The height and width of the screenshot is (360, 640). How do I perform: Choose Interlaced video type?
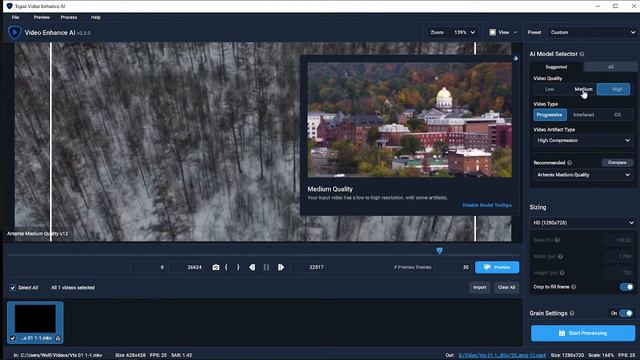(583, 115)
